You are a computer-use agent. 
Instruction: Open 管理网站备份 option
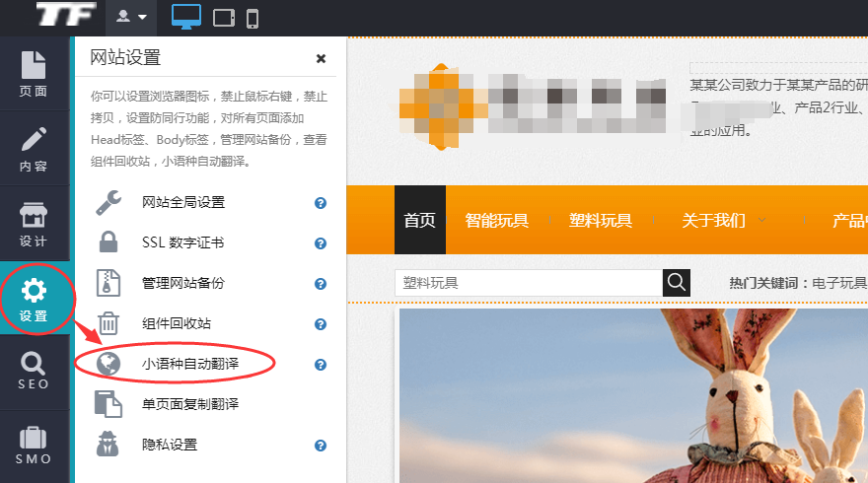point(183,284)
